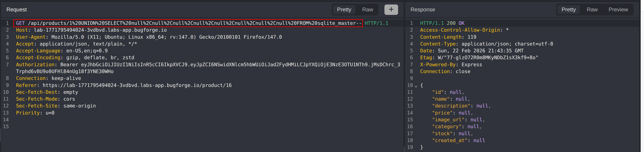644x152 pixels.
Task: Collapse the JSON object in the response
Action: pyautogui.click(x=416, y=86)
